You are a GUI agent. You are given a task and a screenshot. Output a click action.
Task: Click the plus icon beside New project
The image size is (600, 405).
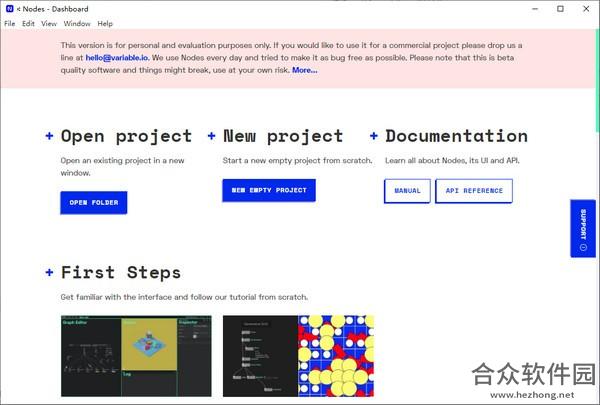coord(212,136)
